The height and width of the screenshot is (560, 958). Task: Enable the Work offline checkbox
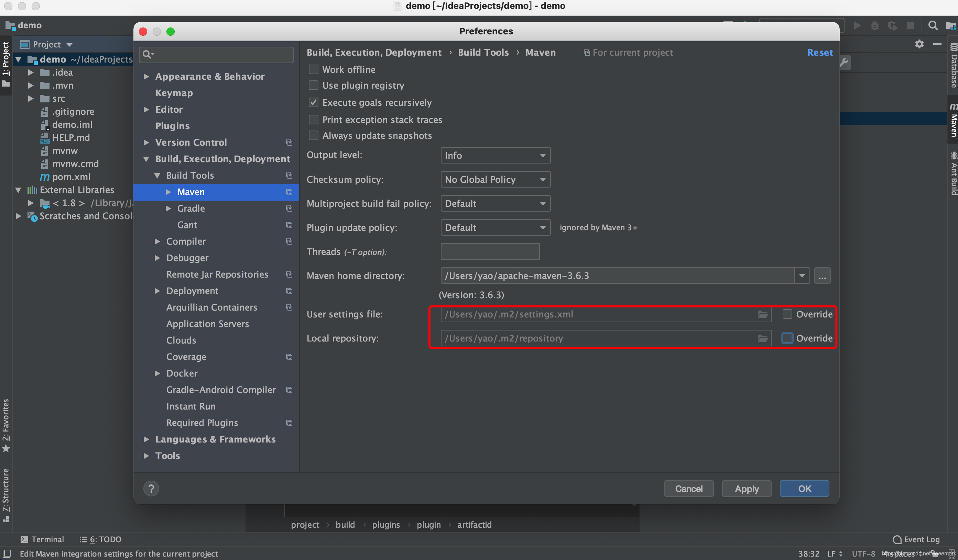click(x=313, y=69)
